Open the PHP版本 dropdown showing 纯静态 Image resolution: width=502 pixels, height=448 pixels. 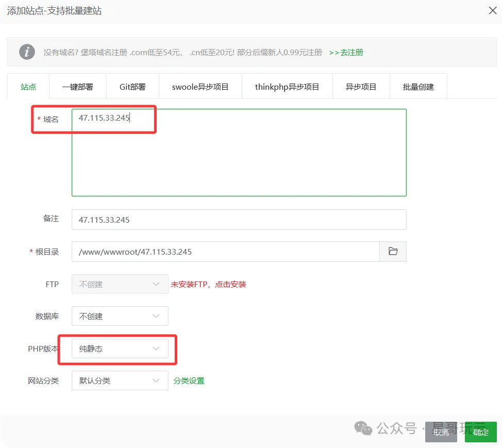tap(120, 349)
